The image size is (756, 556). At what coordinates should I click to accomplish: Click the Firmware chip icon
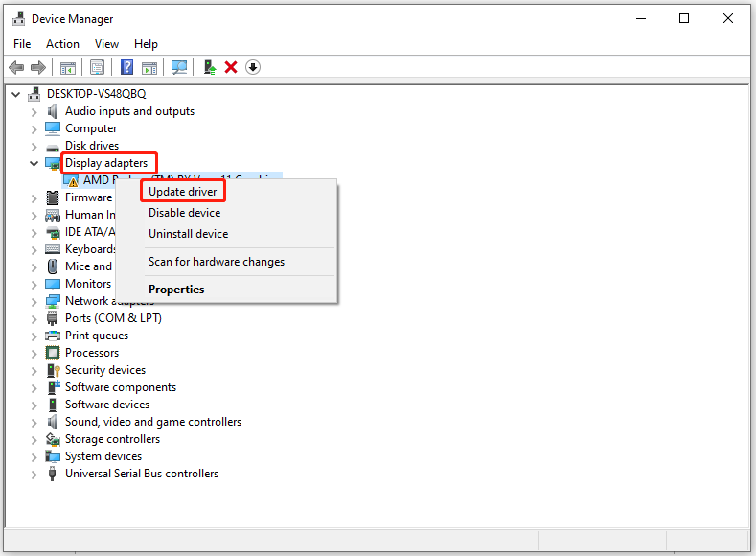[53, 197]
